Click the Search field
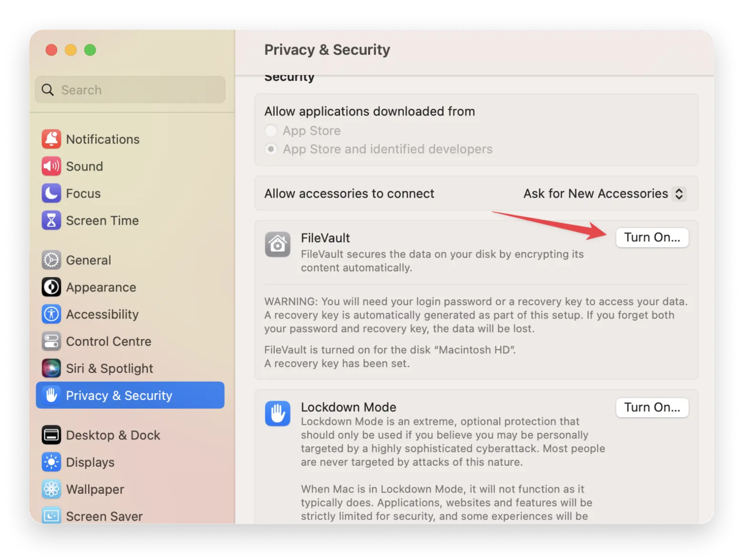Screen dimensions: 743x560 coord(130,90)
